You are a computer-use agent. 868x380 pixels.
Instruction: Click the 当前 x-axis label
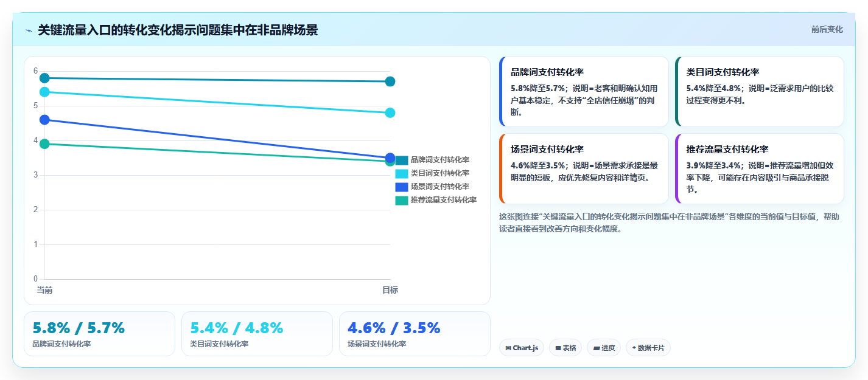(x=44, y=290)
